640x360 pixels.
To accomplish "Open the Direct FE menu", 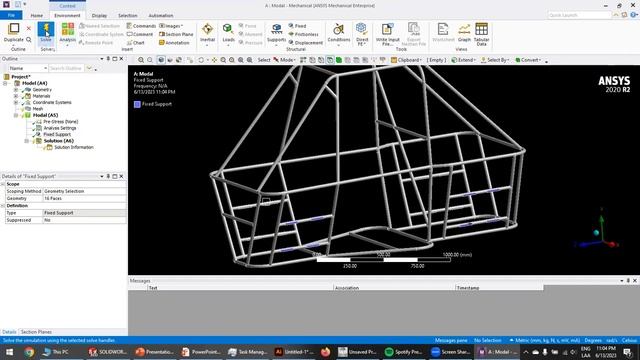I will click(362, 33).
